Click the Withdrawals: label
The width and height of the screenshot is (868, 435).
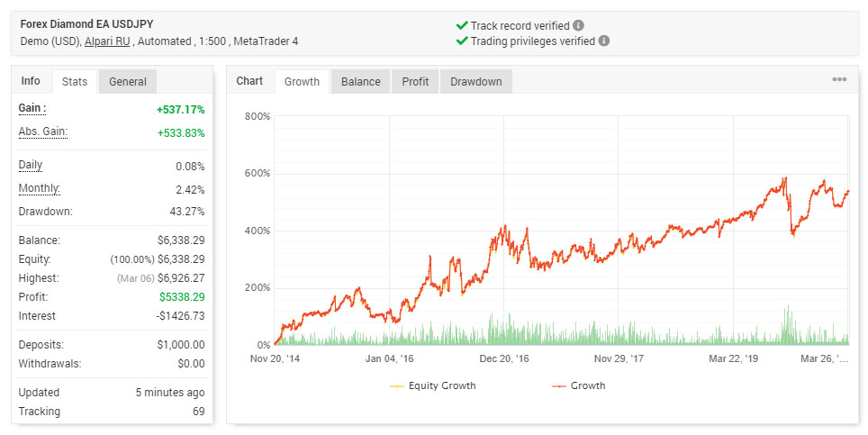[x=50, y=364]
